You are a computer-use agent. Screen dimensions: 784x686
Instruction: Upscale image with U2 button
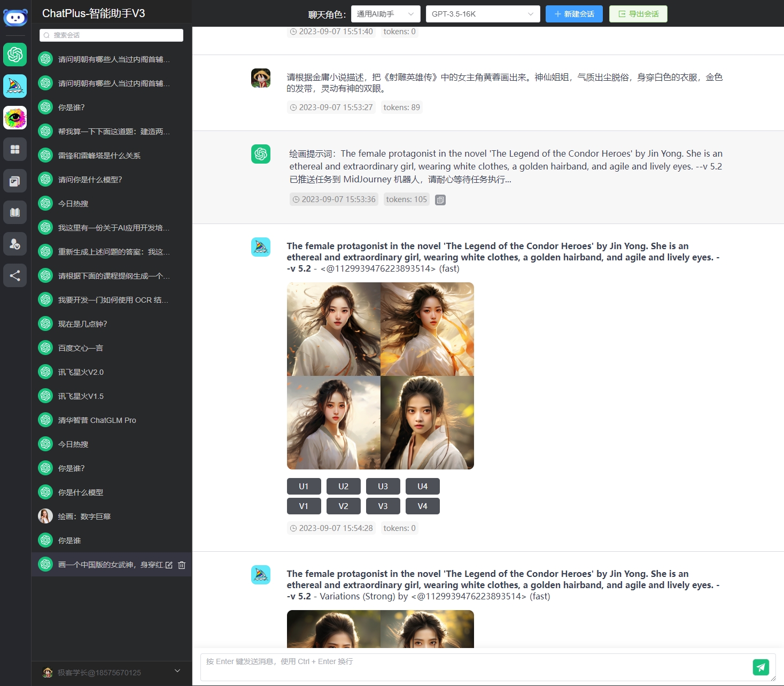[344, 486]
